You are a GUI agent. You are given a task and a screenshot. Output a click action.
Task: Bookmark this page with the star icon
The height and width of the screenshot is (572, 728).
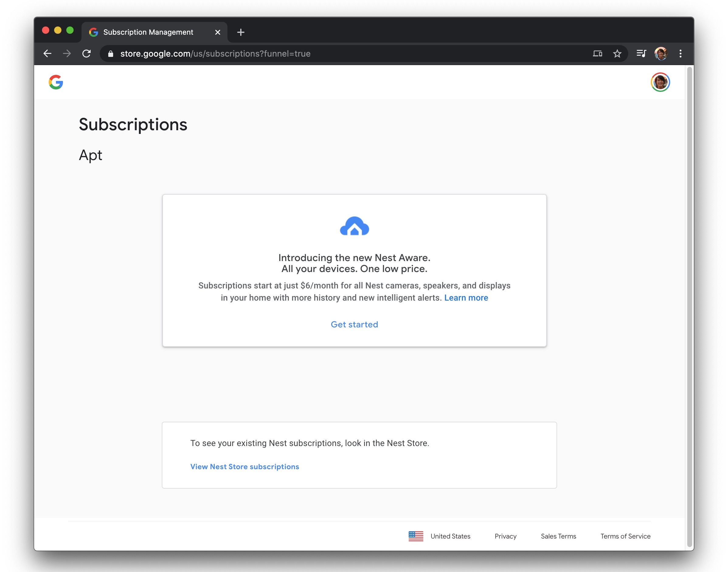[617, 53]
